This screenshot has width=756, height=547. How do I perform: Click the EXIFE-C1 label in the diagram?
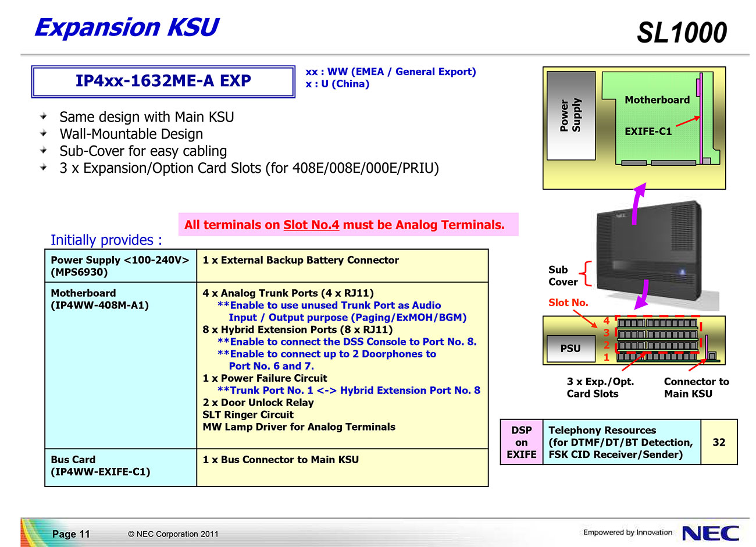point(648,132)
